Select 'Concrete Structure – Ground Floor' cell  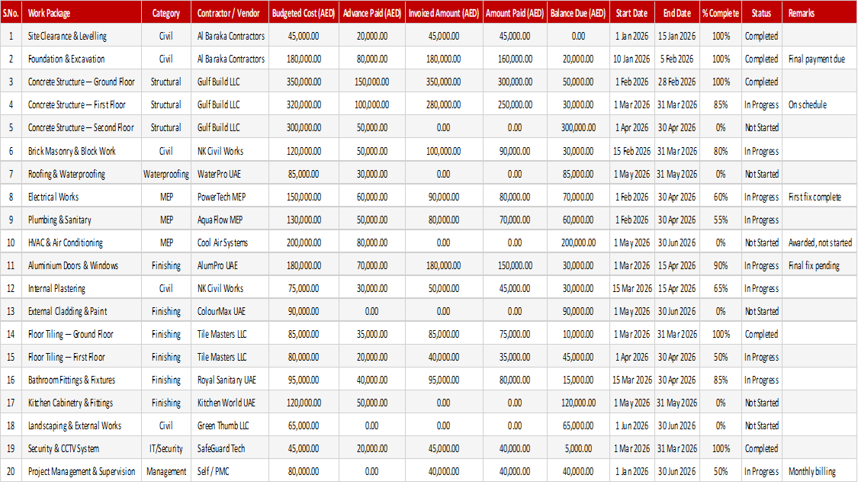click(81, 82)
